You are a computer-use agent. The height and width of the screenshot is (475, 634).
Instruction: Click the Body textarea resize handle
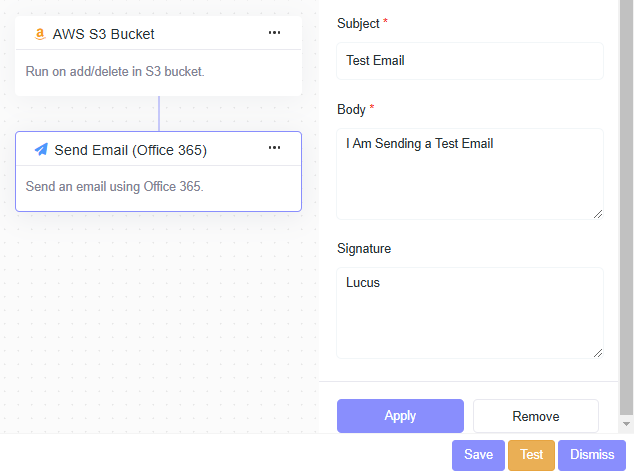point(598,213)
